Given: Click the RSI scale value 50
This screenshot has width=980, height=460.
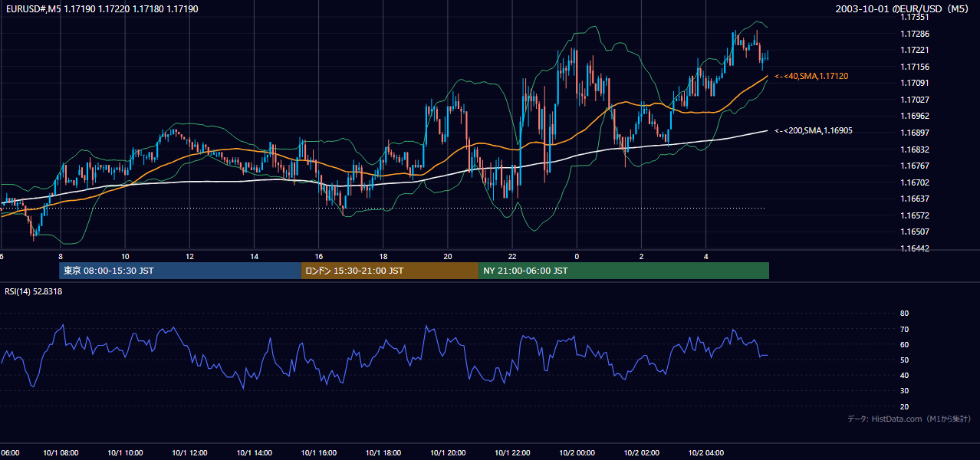Looking at the screenshot, I should click(904, 360).
